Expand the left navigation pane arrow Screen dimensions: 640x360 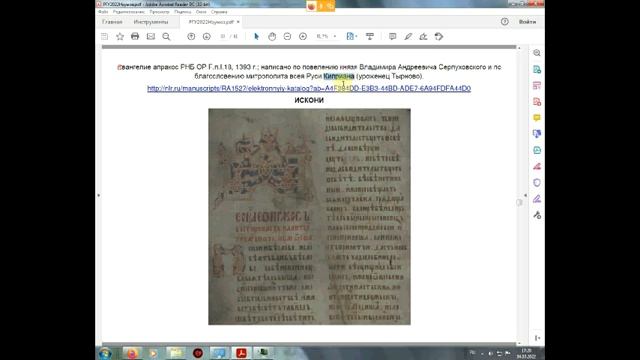coord(98,196)
